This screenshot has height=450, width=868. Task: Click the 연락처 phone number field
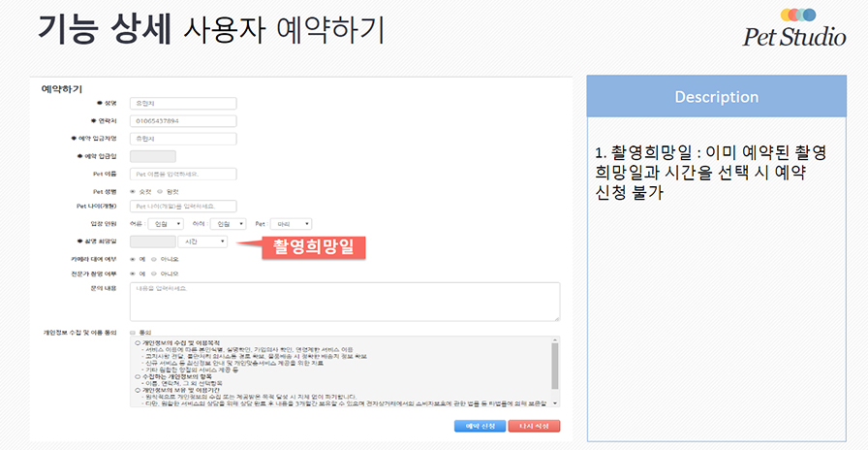[x=182, y=121]
